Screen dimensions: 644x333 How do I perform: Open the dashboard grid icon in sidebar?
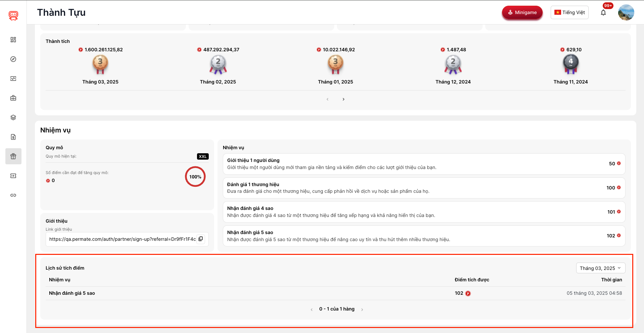pos(13,40)
